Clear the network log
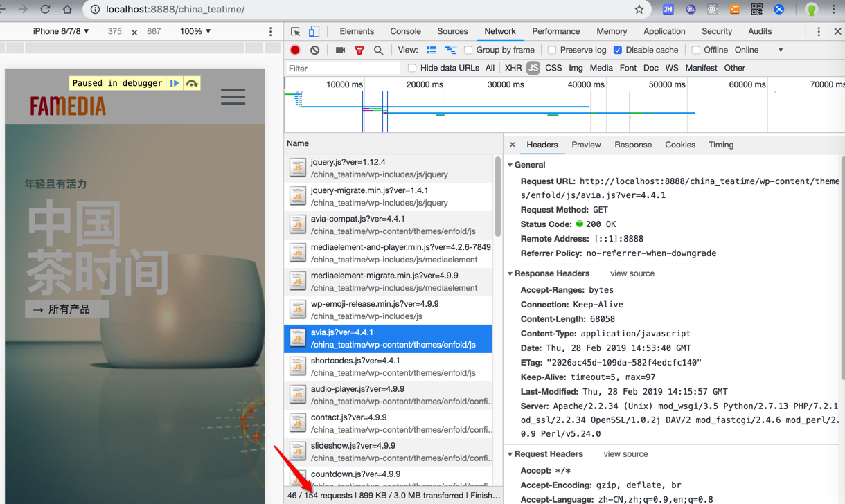845x504 pixels. [x=314, y=50]
